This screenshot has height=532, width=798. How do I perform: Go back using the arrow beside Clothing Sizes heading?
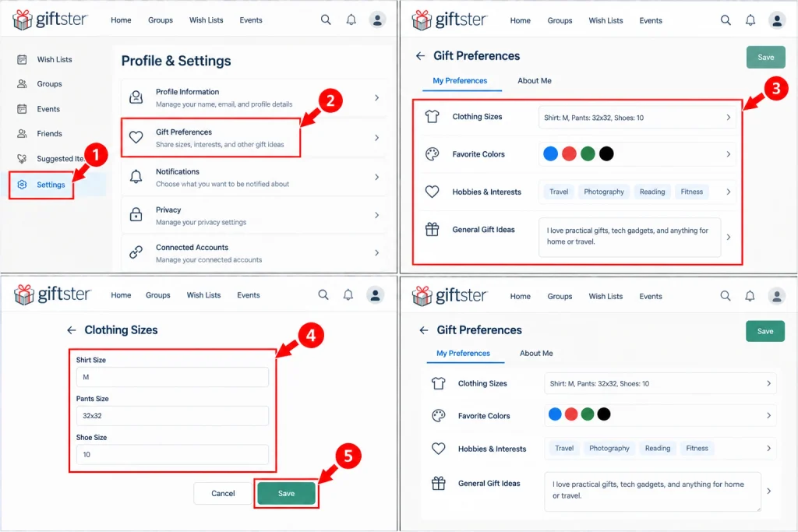[x=71, y=330]
